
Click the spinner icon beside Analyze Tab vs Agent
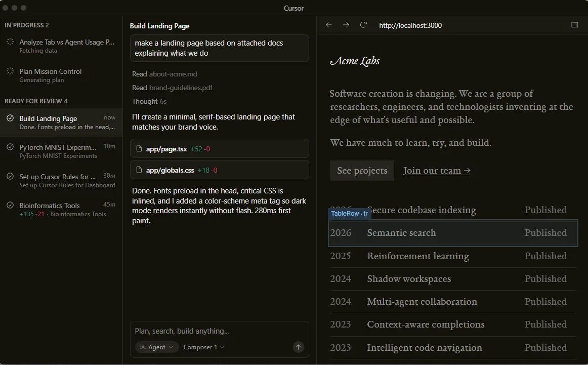coord(10,42)
